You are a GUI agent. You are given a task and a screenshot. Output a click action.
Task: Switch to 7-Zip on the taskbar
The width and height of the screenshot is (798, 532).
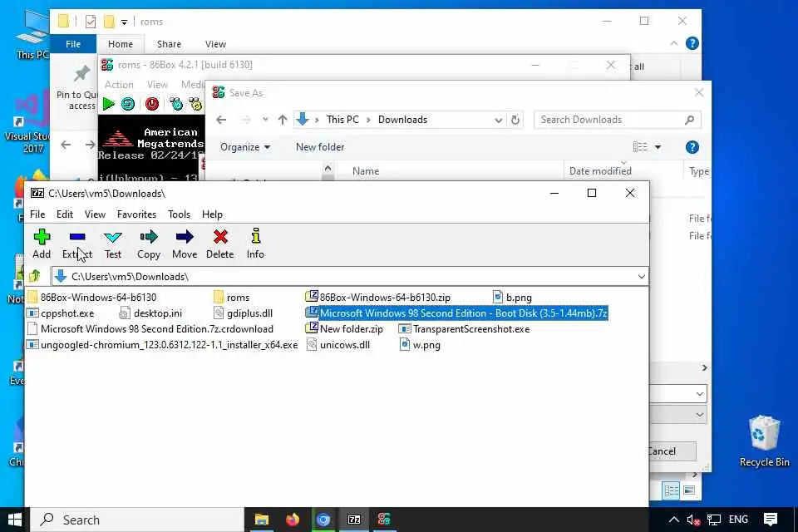pos(354,520)
